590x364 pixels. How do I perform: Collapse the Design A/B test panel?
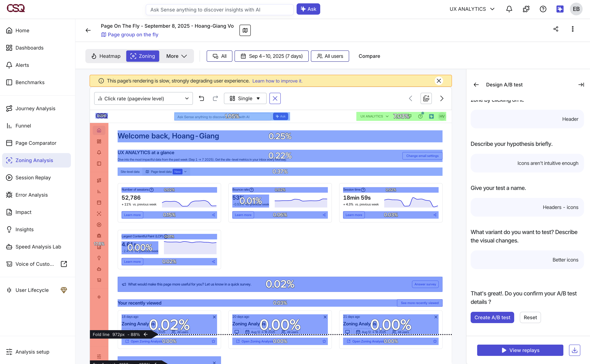581,85
